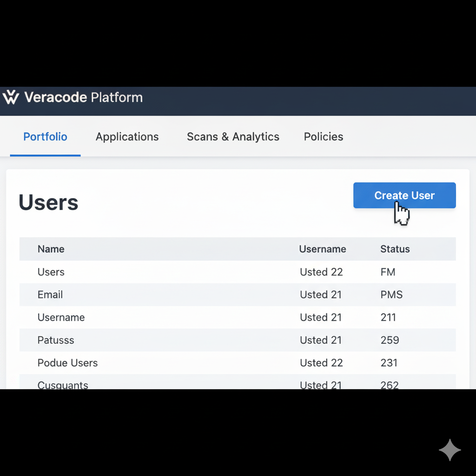Click the Cusquants row name
The width and height of the screenshot is (476, 476).
pos(63,384)
